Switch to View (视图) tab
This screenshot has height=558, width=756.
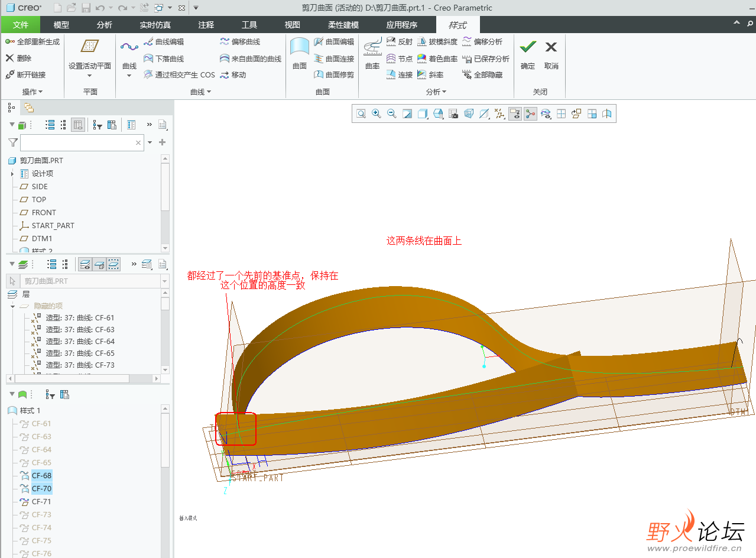[x=292, y=25]
